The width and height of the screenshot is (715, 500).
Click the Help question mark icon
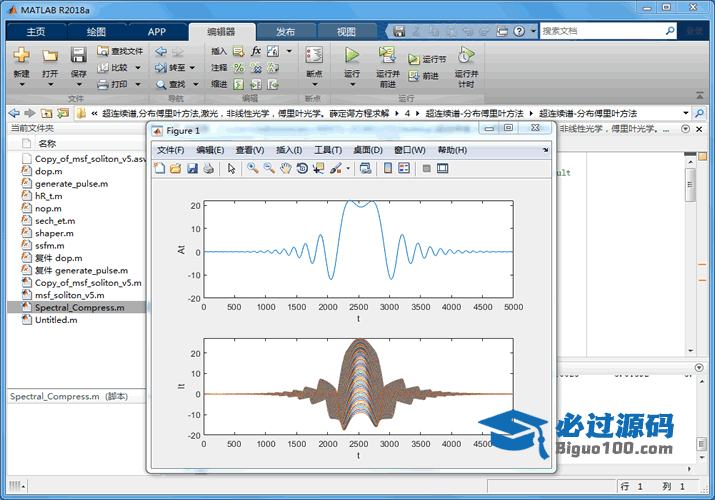519,31
